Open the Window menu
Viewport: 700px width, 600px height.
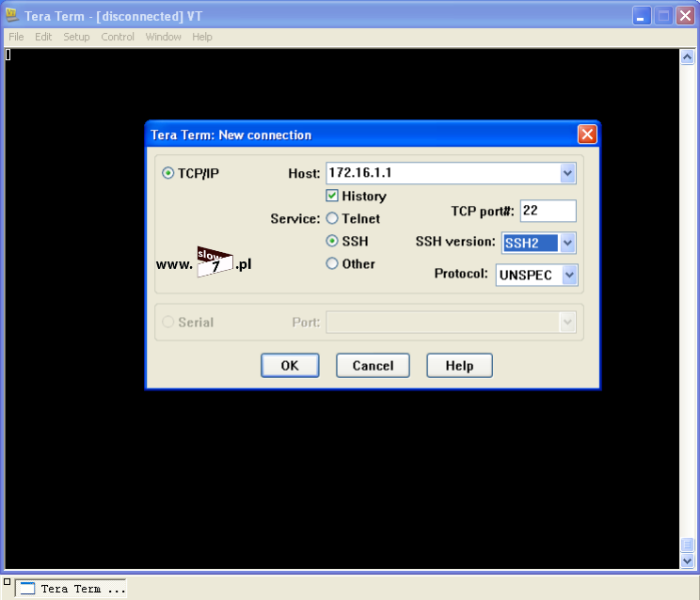click(164, 37)
